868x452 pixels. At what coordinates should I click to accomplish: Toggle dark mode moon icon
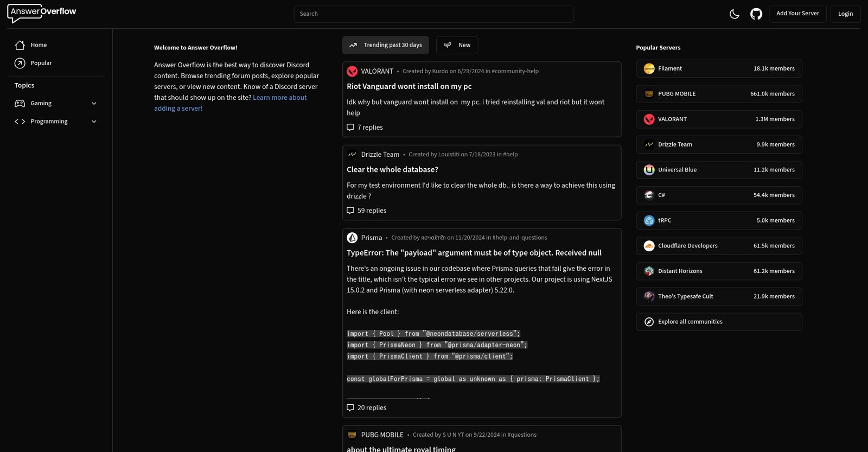click(x=735, y=14)
